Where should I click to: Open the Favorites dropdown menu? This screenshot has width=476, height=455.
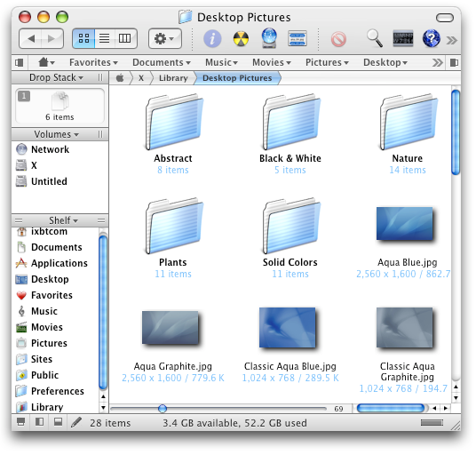coord(93,62)
